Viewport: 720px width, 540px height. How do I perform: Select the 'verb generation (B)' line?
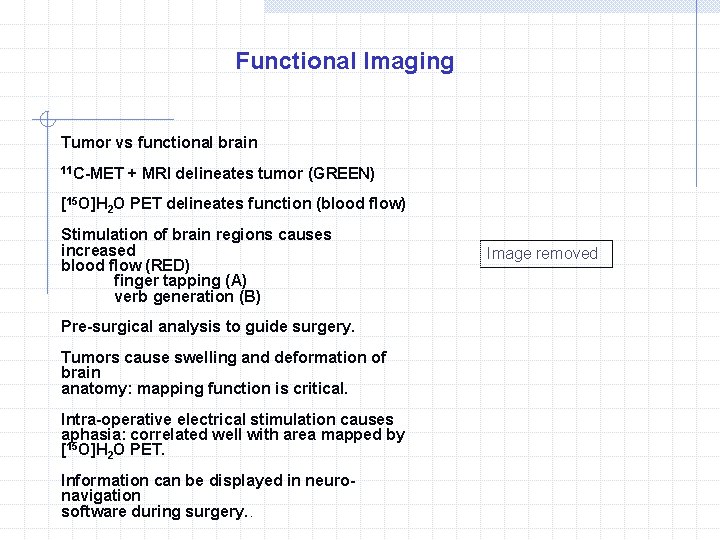pyautogui.click(x=187, y=297)
